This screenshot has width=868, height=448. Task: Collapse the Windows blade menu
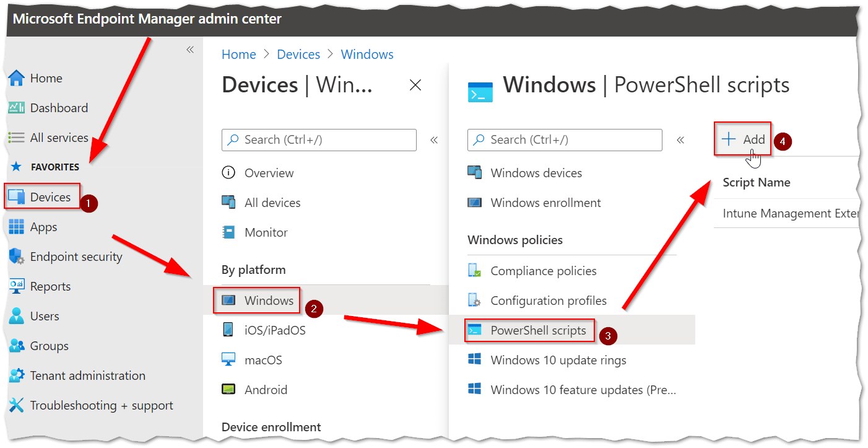tap(680, 140)
